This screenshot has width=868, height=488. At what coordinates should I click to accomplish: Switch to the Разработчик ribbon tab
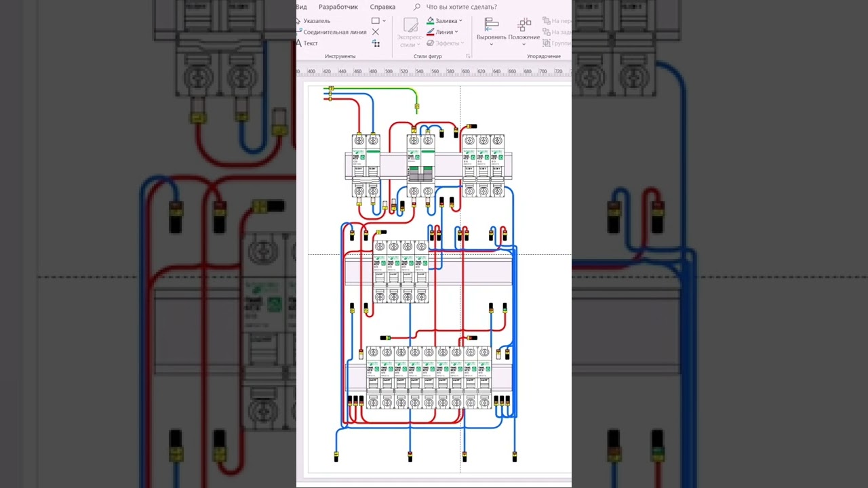pyautogui.click(x=338, y=7)
